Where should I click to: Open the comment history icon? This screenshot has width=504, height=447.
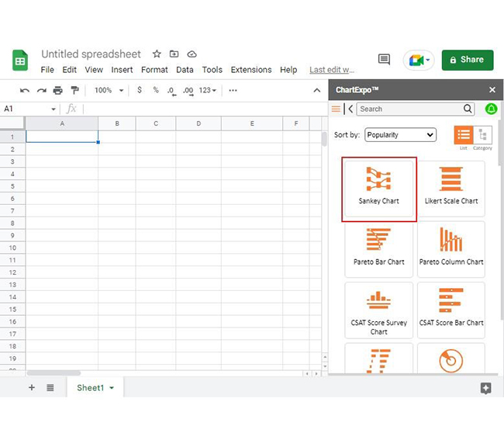pyautogui.click(x=384, y=60)
